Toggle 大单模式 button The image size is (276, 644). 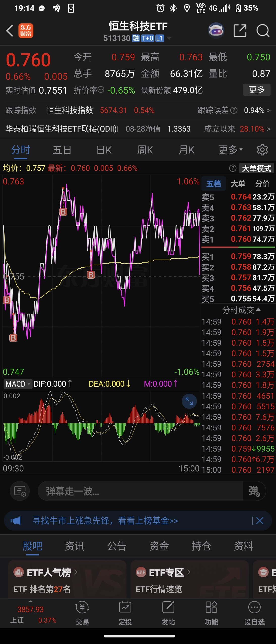[x=257, y=168]
